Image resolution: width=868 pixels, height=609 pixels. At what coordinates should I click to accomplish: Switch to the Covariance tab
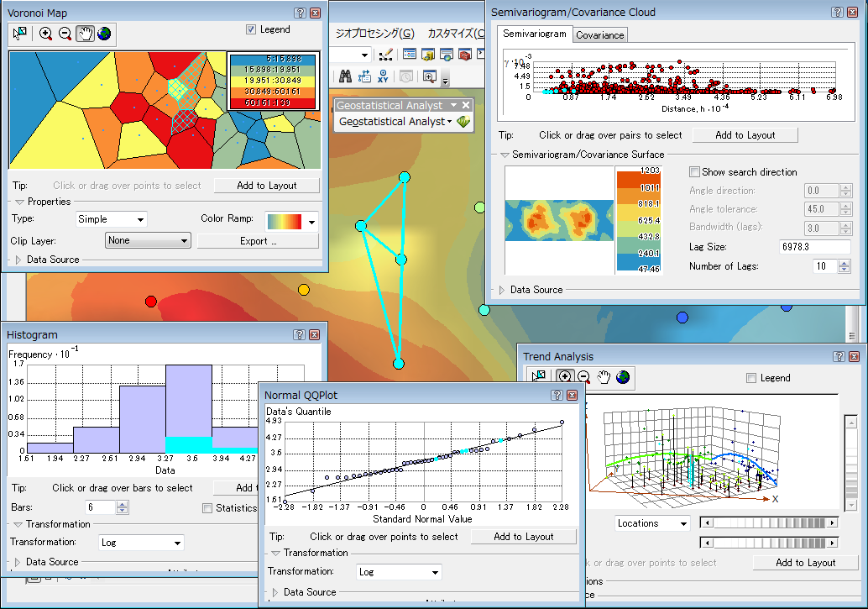[x=599, y=35]
